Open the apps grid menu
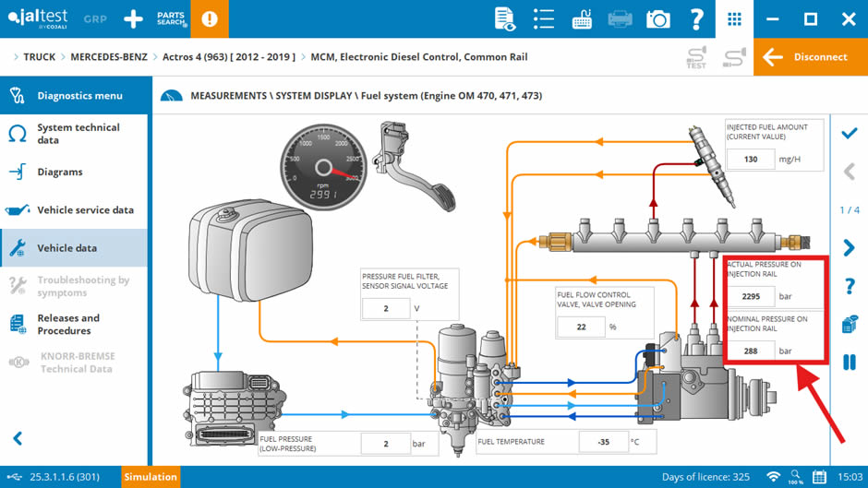The image size is (868, 488). coord(735,19)
